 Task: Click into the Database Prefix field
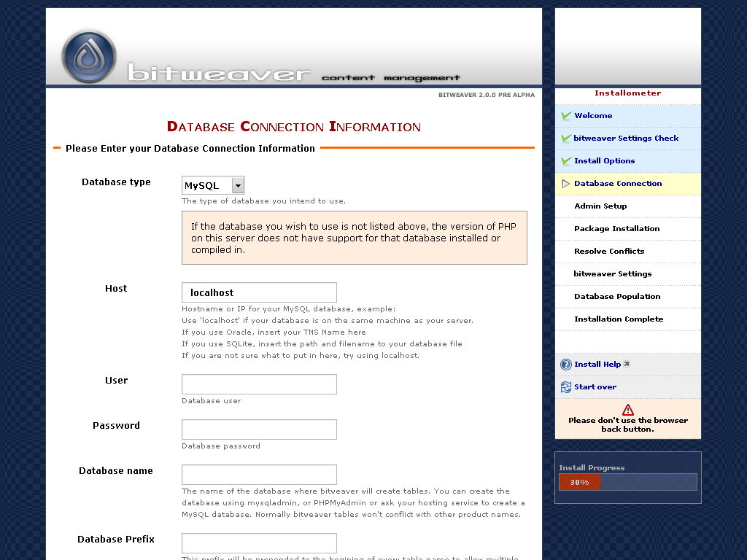(259, 543)
